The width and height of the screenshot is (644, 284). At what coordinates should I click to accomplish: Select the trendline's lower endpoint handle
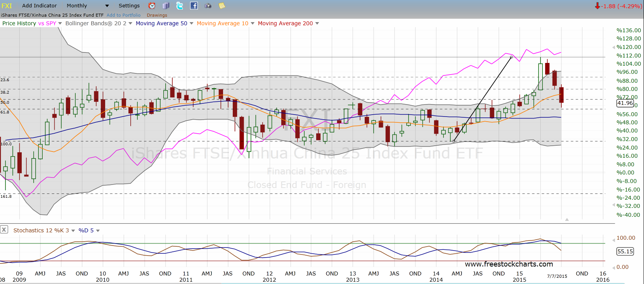(454, 141)
